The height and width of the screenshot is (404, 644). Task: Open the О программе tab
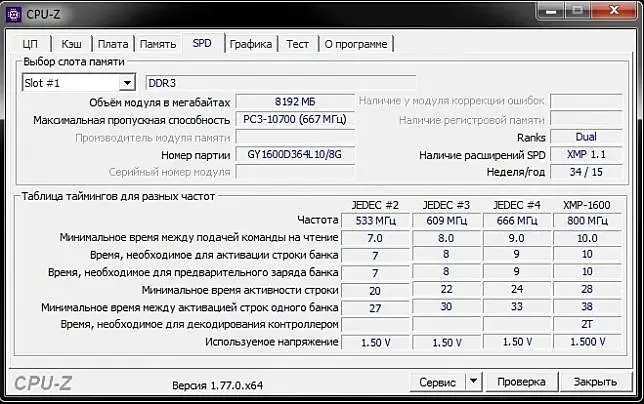point(356,44)
